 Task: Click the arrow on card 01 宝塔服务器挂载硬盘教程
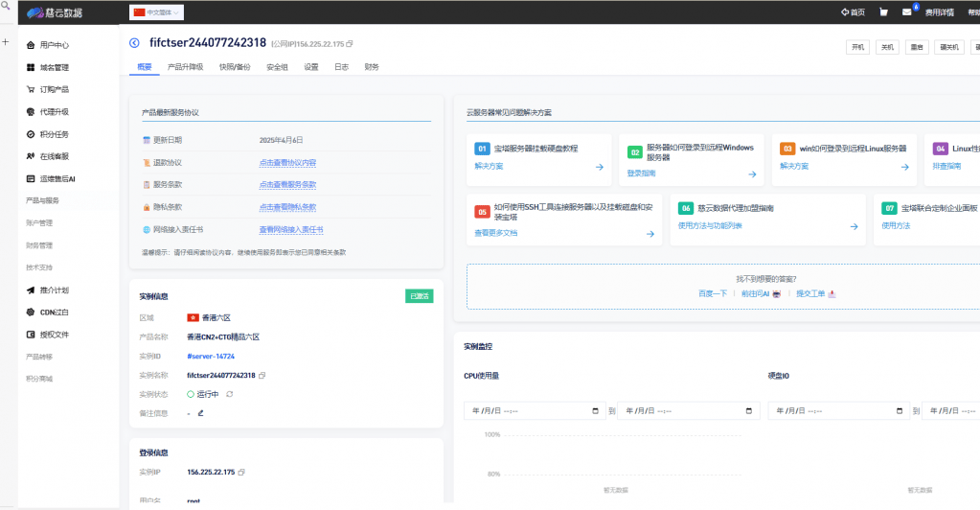[600, 167]
